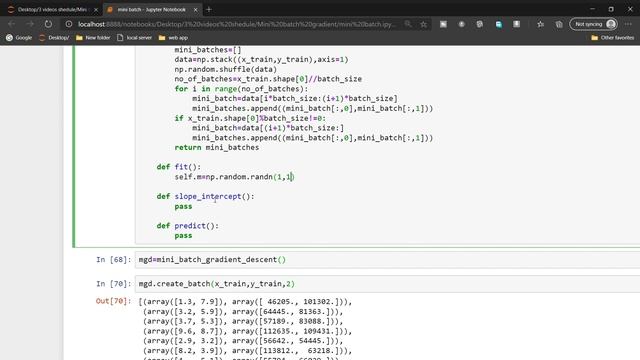Screen dimensions: 640x360
Task: Open the Favorites list star icon
Action: point(540,24)
